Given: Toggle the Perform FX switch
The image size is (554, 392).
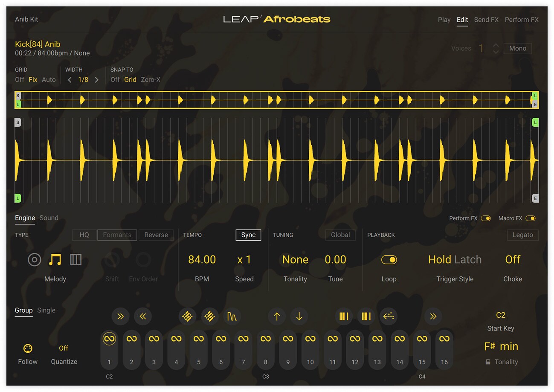Looking at the screenshot, I should point(486,218).
